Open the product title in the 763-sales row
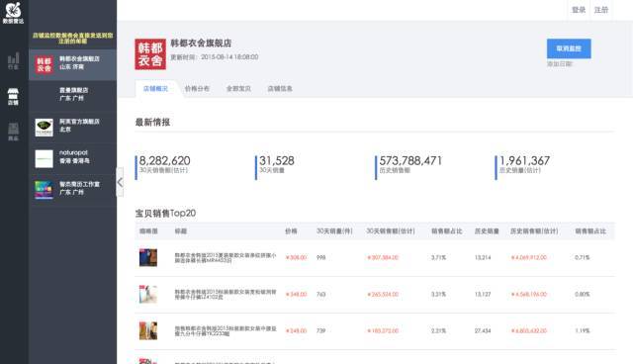The height and width of the screenshot is (364, 633). coord(226,294)
